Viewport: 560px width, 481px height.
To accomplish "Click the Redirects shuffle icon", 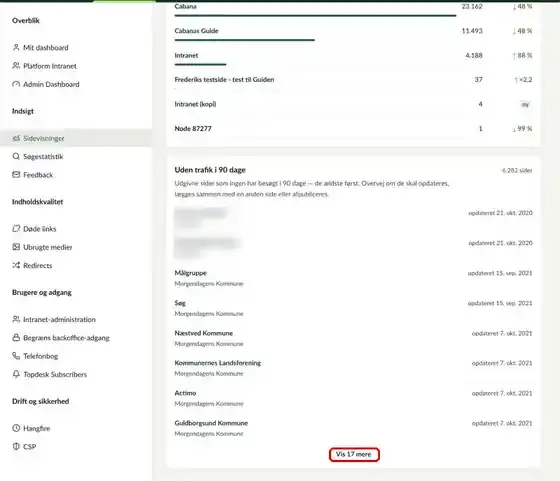I will [x=16, y=265].
